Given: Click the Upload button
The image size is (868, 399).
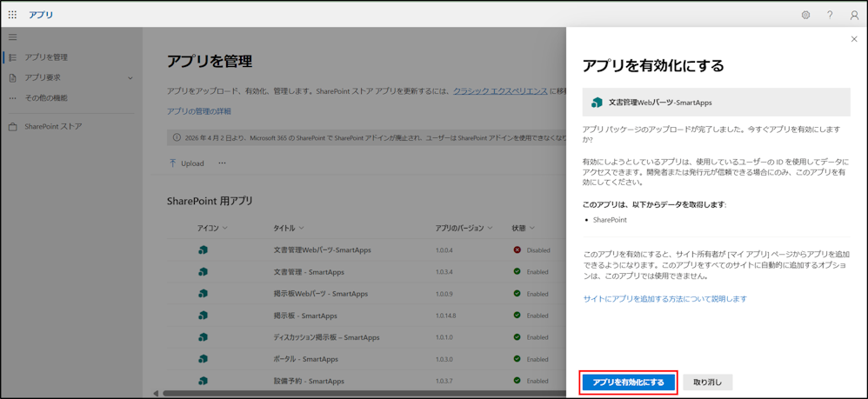Looking at the screenshot, I should pos(186,163).
